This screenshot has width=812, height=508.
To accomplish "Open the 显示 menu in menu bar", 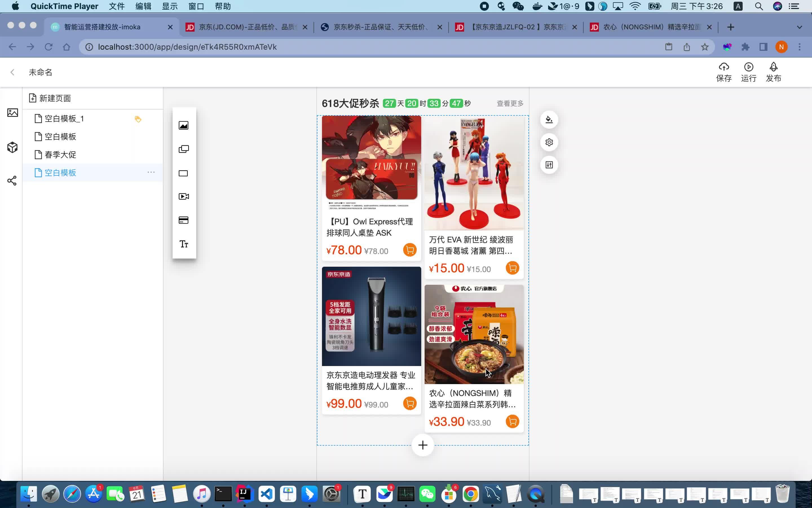I will coord(170,6).
